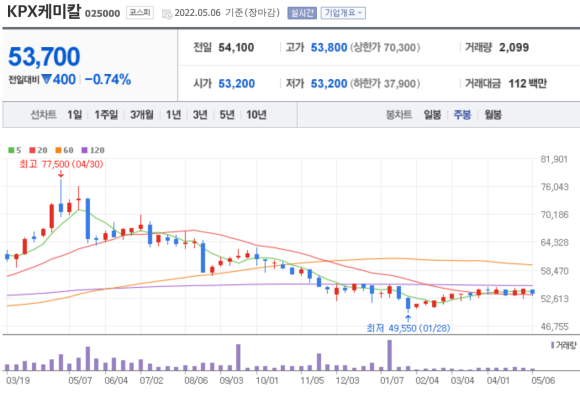
Task: Click the 05/06 date axis label
Action: [x=543, y=380]
